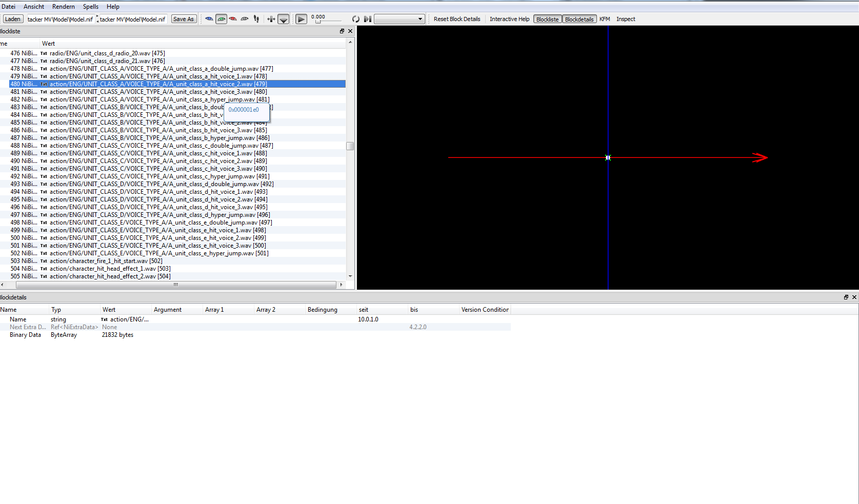Select block 503 character_fire_1_hit_start.wav
This screenshot has width=859, height=504.
tap(106, 261)
